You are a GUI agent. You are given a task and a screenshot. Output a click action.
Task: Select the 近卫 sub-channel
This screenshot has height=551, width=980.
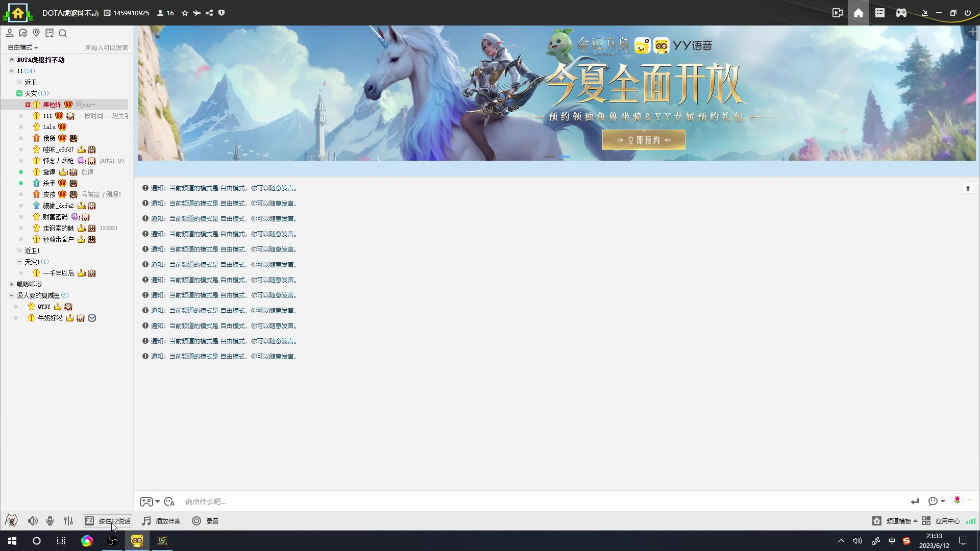coord(31,82)
